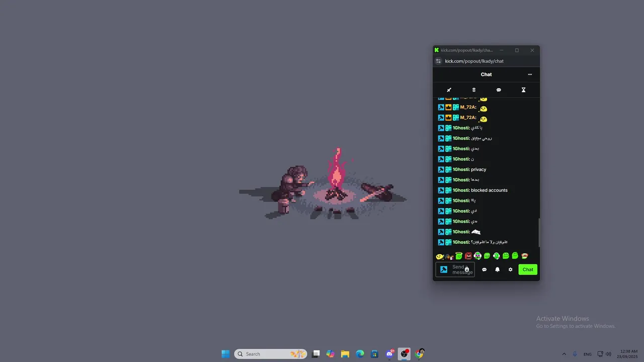Insert the last red-hat quick emote in row

pos(525,256)
